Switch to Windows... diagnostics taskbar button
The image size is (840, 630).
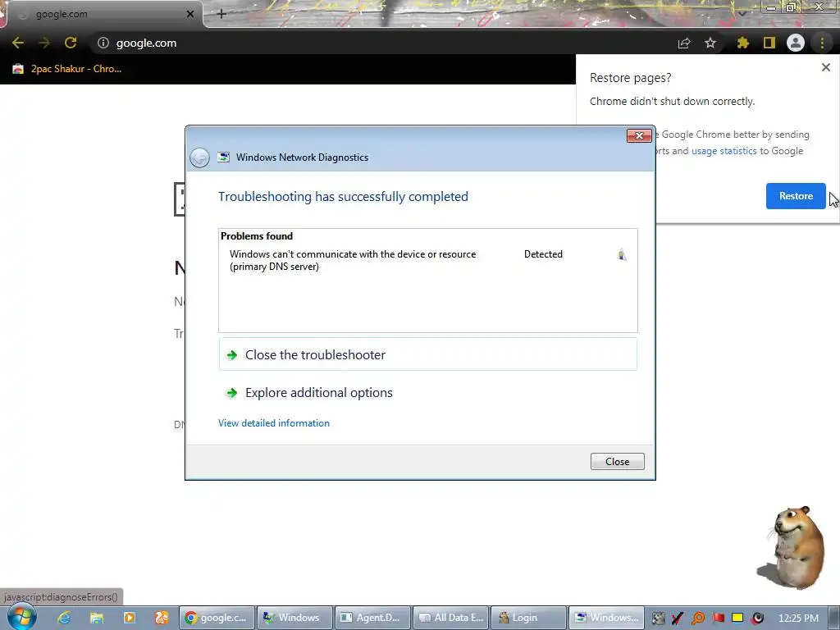(606, 618)
